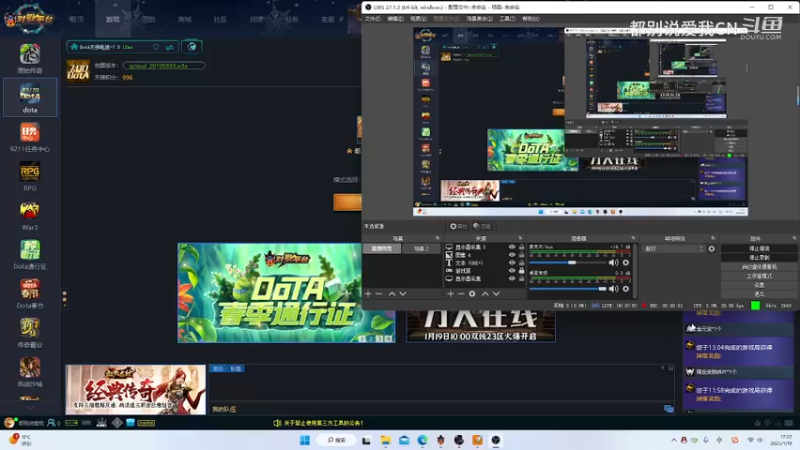Screen dimensions: 800x450
Task: Add a new OBS source with plus
Action: click(x=450, y=294)
